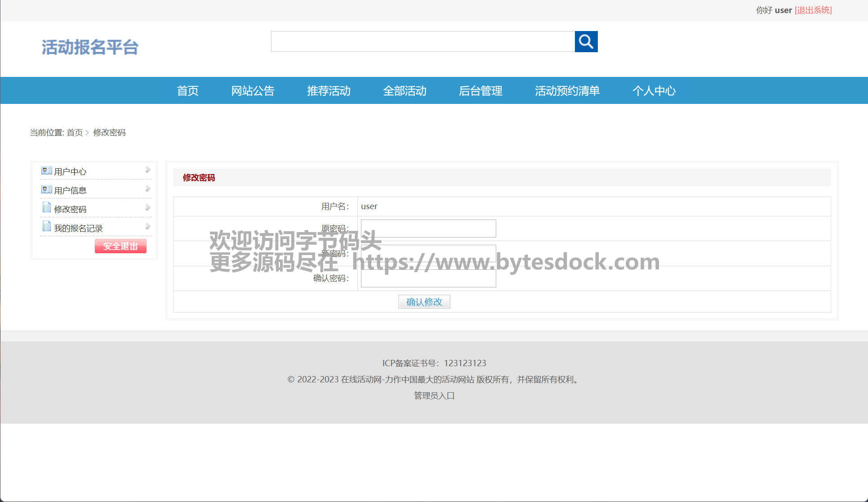Select 个人中心 in the navigation bar
The width and height of the screenshot is (868, 502).
[x=654, y=91]
